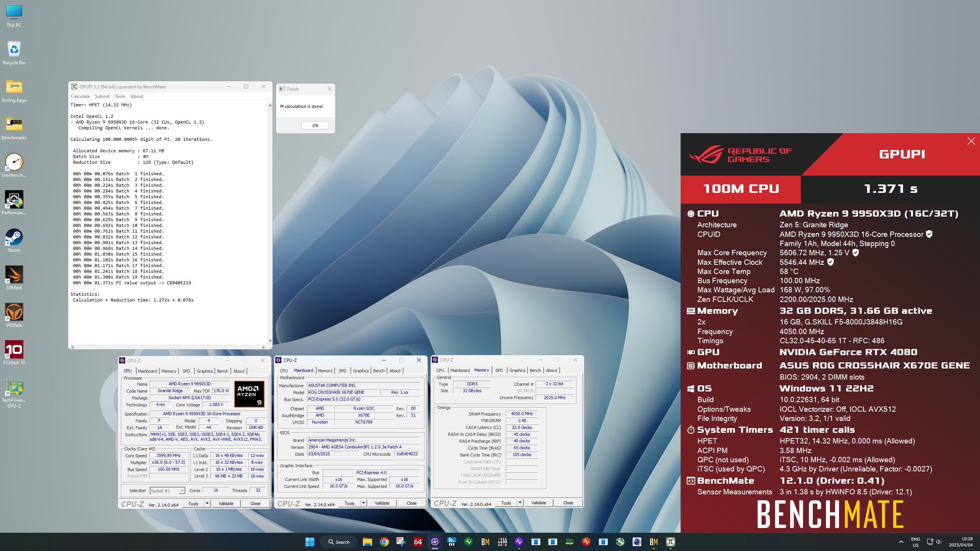Open SPD tab in Memory window

point(499,370)
